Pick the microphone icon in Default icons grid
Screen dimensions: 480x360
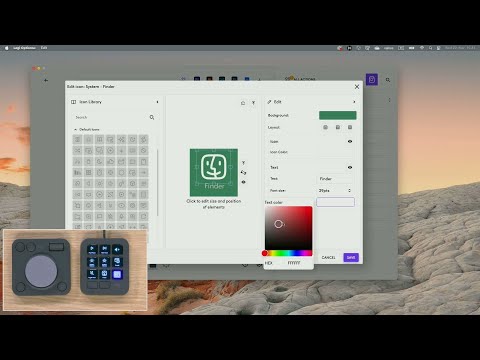coord(121,216)
